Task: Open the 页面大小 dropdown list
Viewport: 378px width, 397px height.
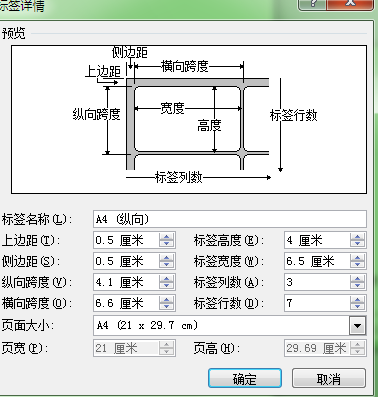Action: 357,326
